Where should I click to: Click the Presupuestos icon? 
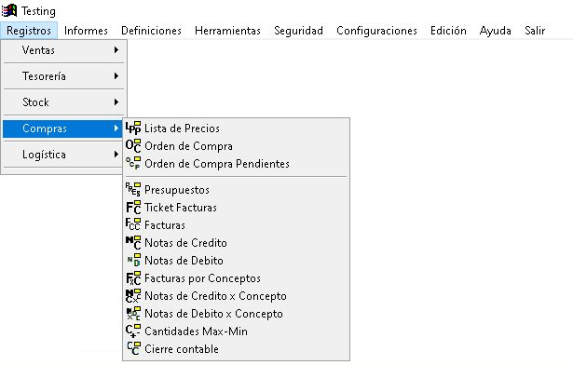pos(132,190)
